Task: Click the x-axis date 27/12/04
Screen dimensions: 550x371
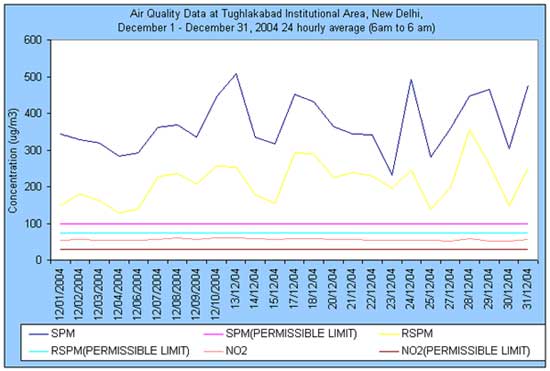Action: point(450,289)
